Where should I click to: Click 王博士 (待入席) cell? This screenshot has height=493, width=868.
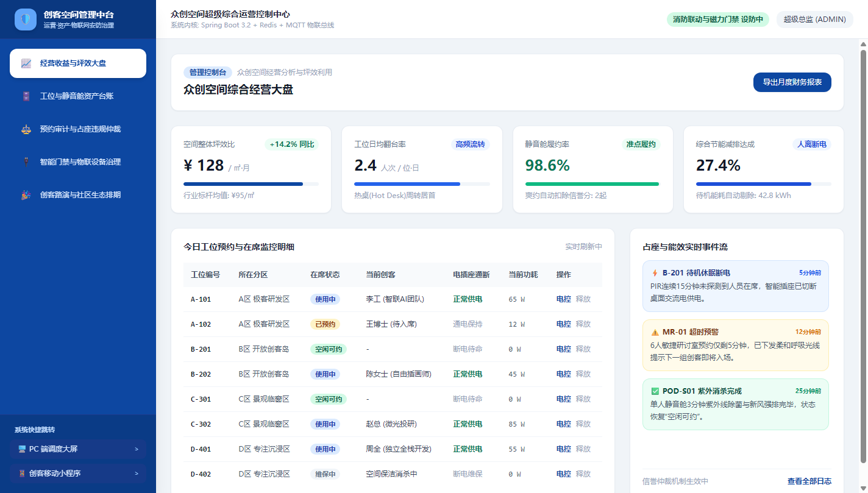pyautogui.click(x=391, y=324)
